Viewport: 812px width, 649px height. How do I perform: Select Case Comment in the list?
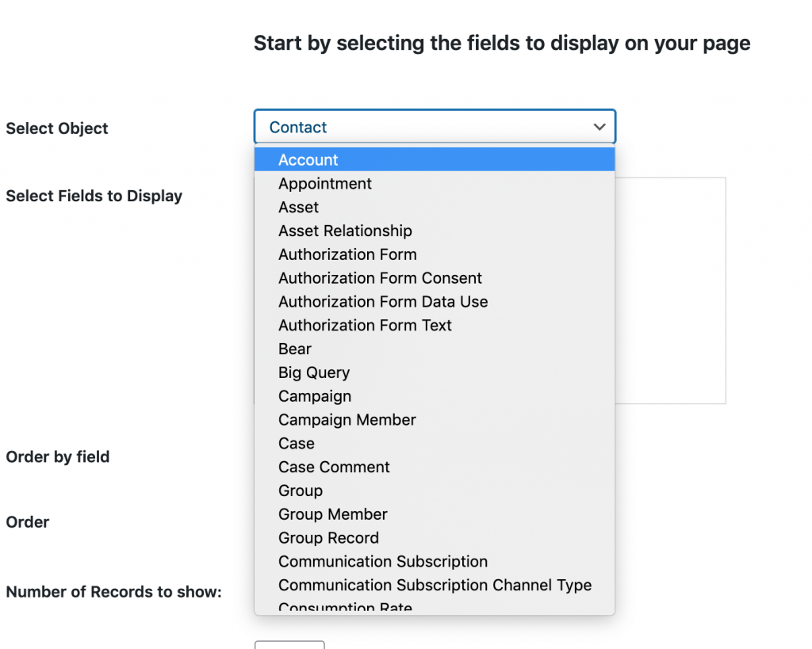point(435,468)
